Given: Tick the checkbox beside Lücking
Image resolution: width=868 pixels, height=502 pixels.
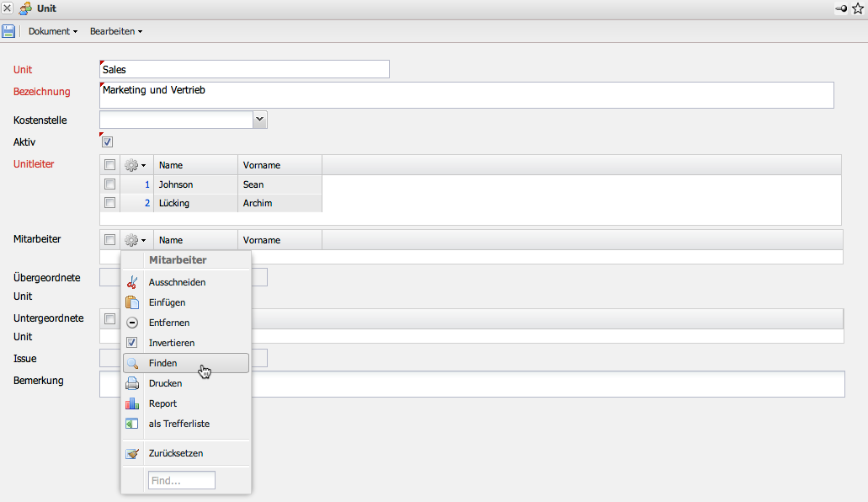Looking at the screenshot, I should pyautogui.click(x=109, y=203).
